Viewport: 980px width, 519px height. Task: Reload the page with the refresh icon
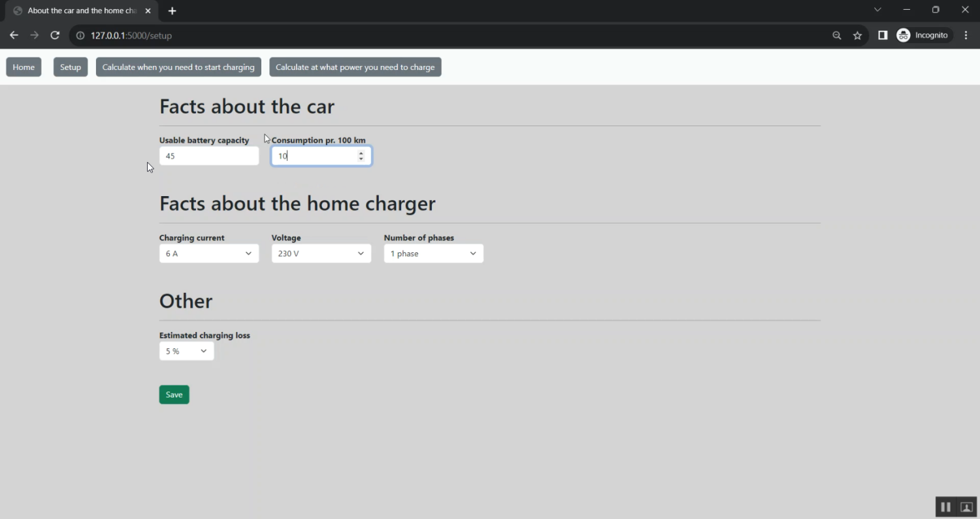point(55,35)
